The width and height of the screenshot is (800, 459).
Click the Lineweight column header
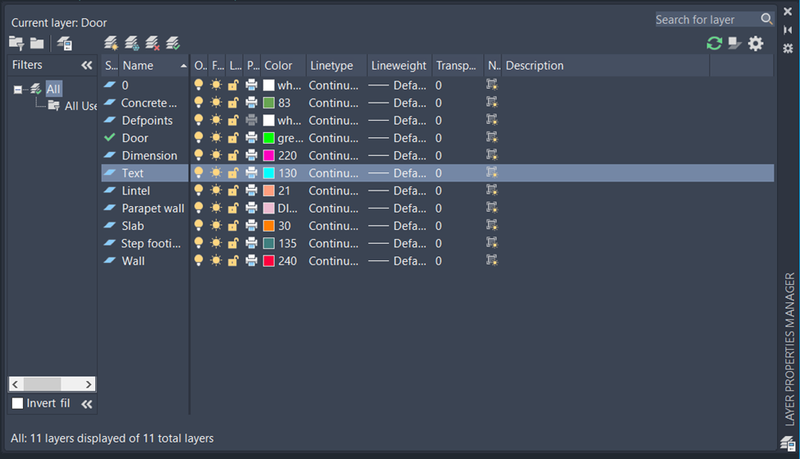[399, 66]
